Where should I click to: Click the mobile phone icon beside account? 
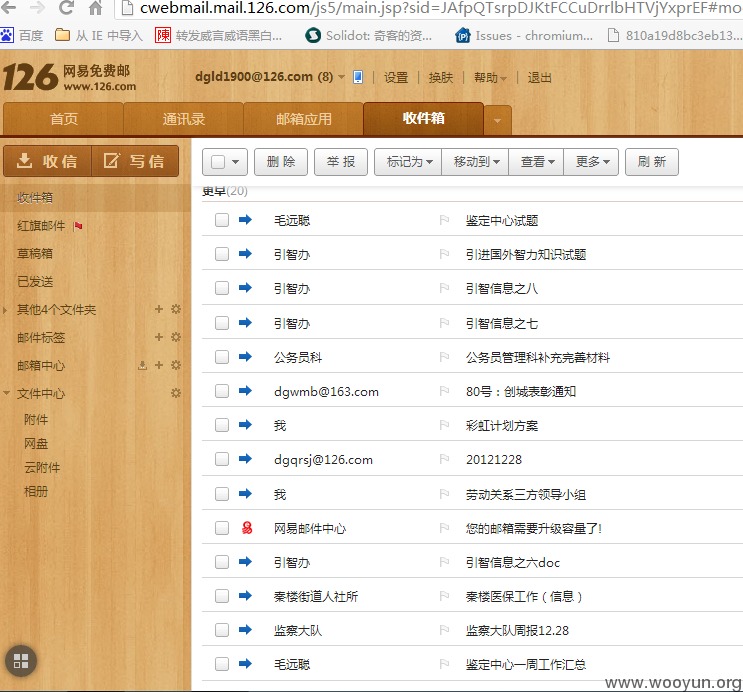click(x=358, y=77)
